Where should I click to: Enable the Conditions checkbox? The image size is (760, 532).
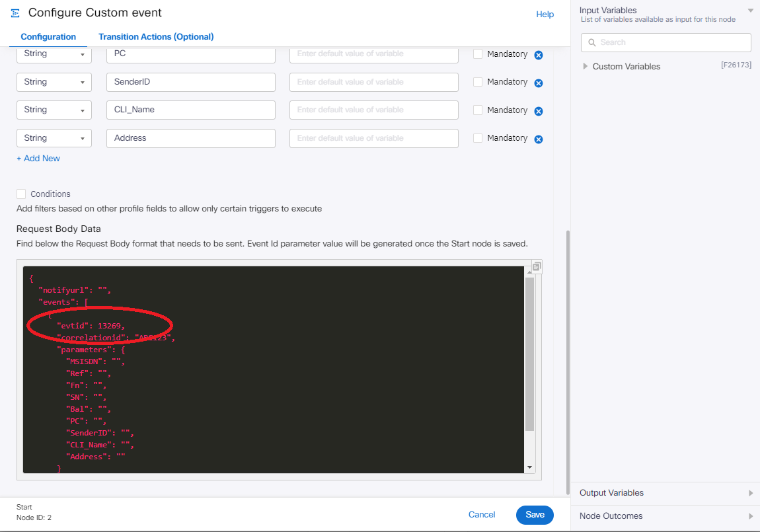(21, 194)
